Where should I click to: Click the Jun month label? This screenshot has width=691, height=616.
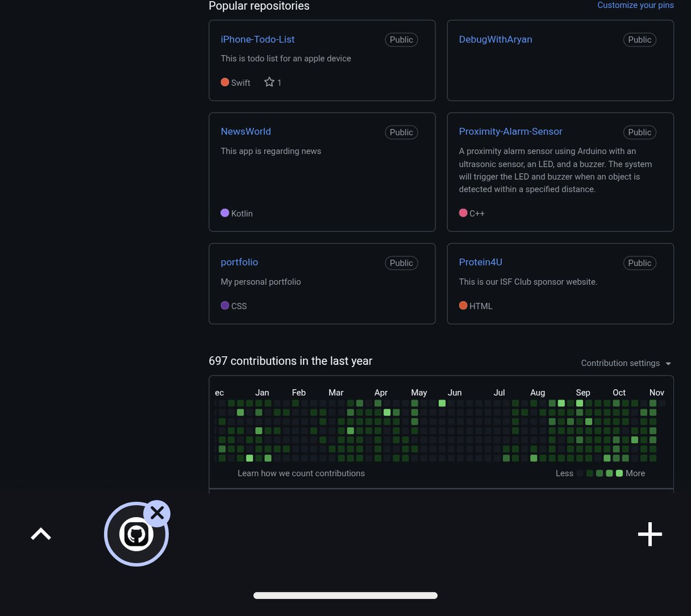(454, 393)
